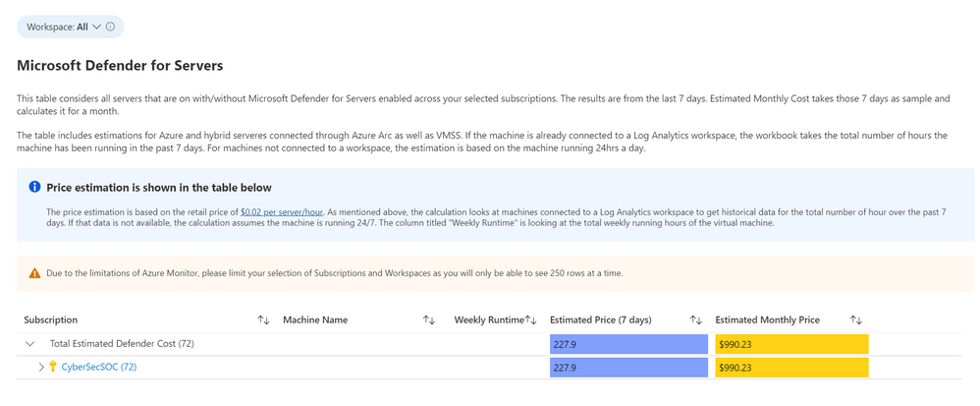The width and height of the screenshot is (980, 406).
Task: Click the blue info icon beside Price estimation
Action: click(x=35, y=187)
